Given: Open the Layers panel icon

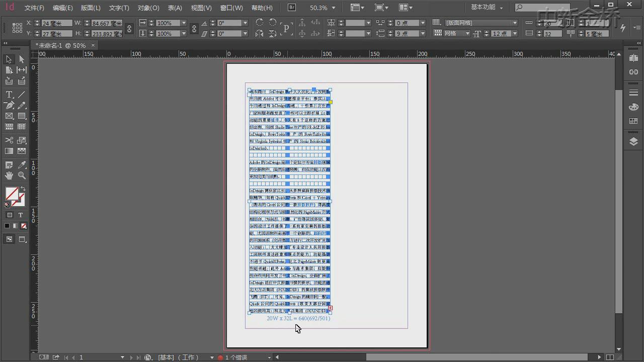Looking at the screenshot, I should coord(633,142).
